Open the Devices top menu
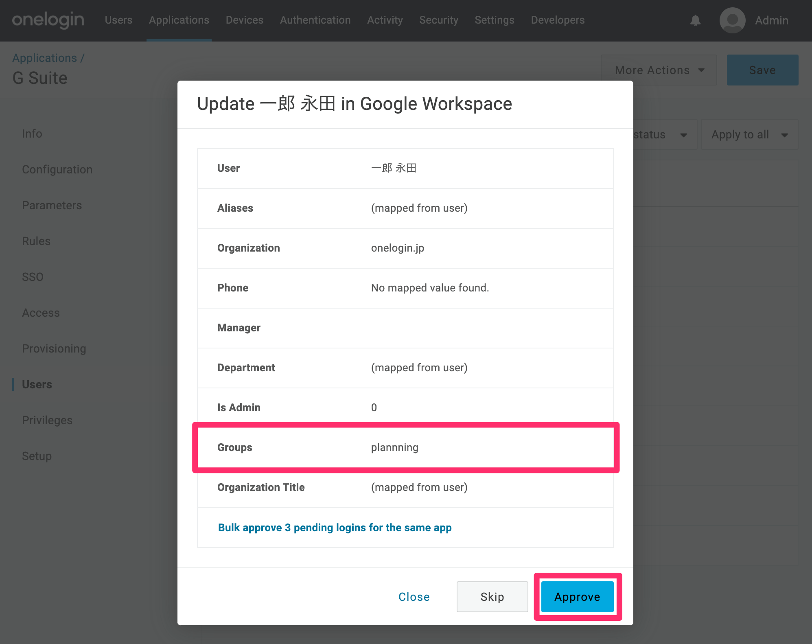 coord(245,20)
